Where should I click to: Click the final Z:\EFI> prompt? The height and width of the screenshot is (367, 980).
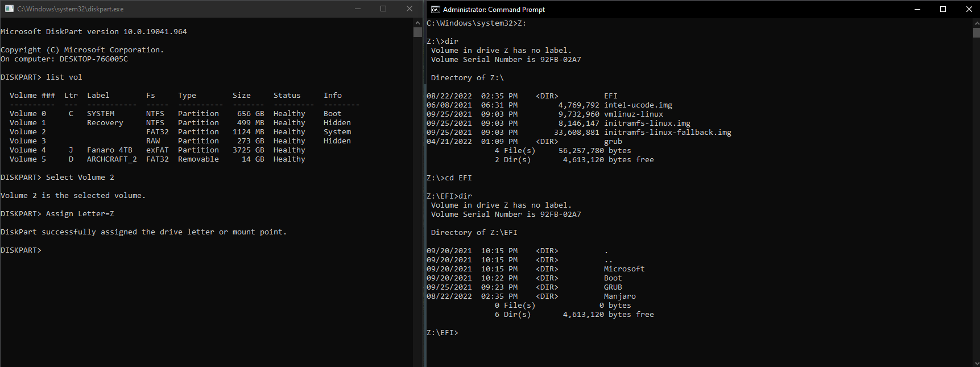pos(443,333)
